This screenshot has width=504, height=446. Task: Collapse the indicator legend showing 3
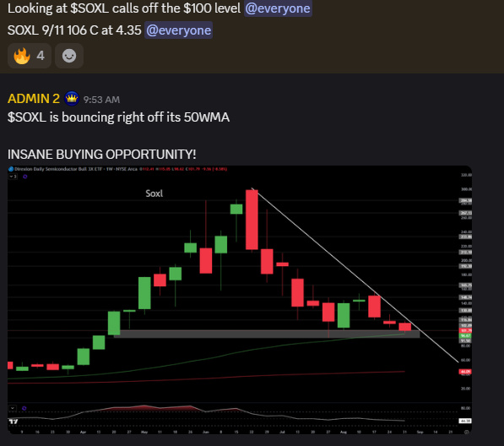click(x=13, y=177)
